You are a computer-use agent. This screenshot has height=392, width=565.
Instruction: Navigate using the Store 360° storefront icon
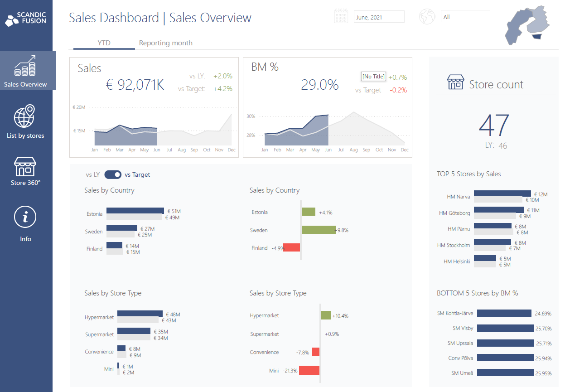coord(25,166)
